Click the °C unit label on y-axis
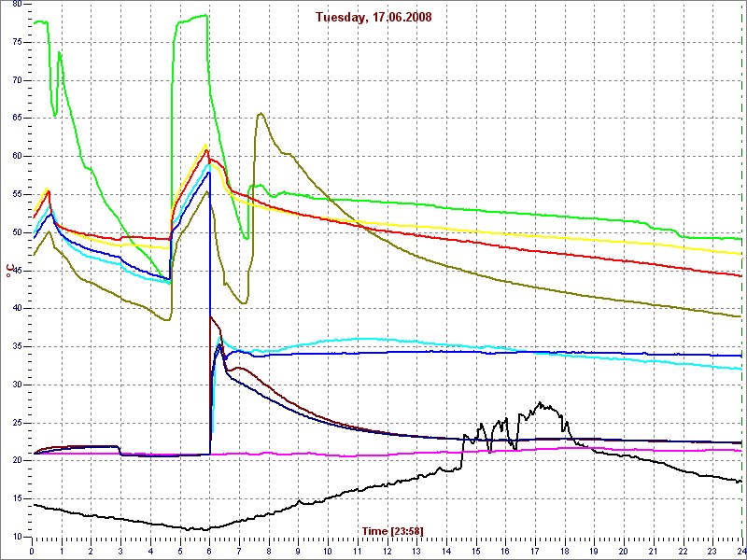Image resolution: width=747 pixels, height=560 pixels. click(9, 271)
